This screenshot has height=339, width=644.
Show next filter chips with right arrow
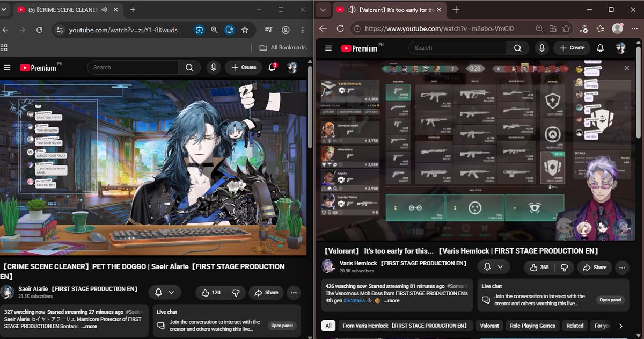621,326
